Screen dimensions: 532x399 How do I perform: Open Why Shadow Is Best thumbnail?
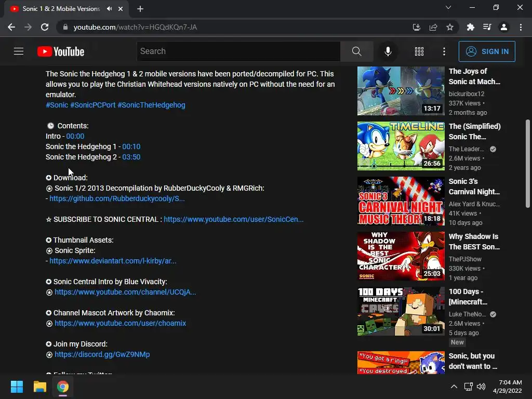click(x=401, y=256)
